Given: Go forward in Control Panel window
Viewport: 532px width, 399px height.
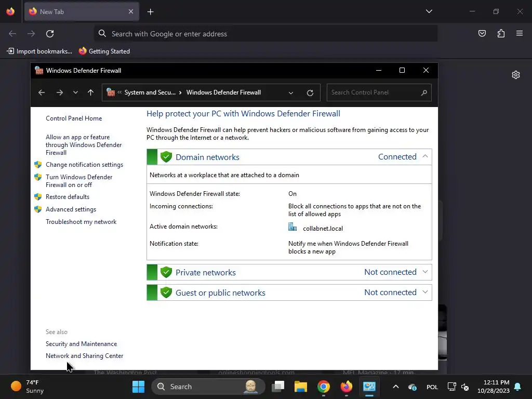Looking at the screenshot, I should coord(60,92).
